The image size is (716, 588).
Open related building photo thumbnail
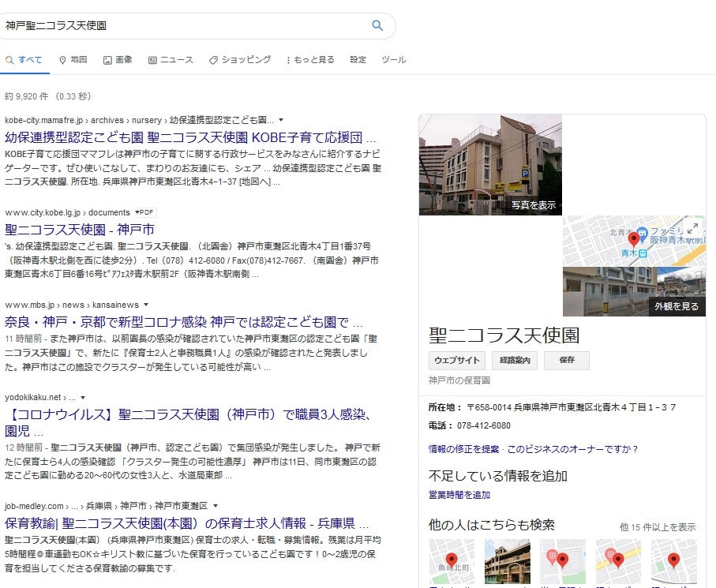[508, 561]
